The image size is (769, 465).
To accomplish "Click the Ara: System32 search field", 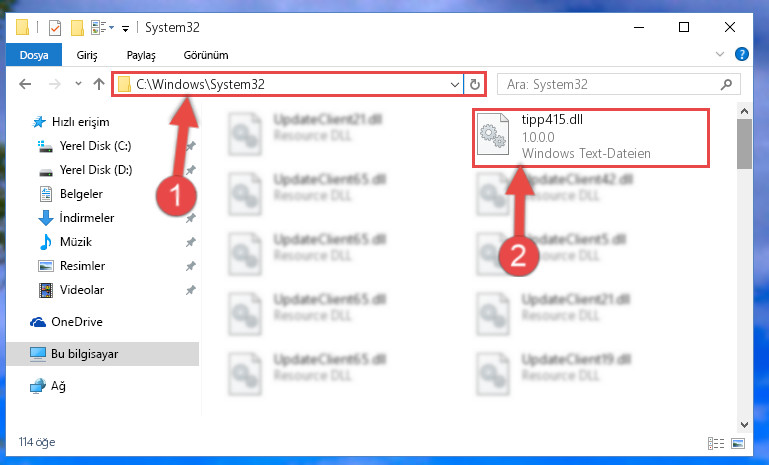I will click(608, 84).
